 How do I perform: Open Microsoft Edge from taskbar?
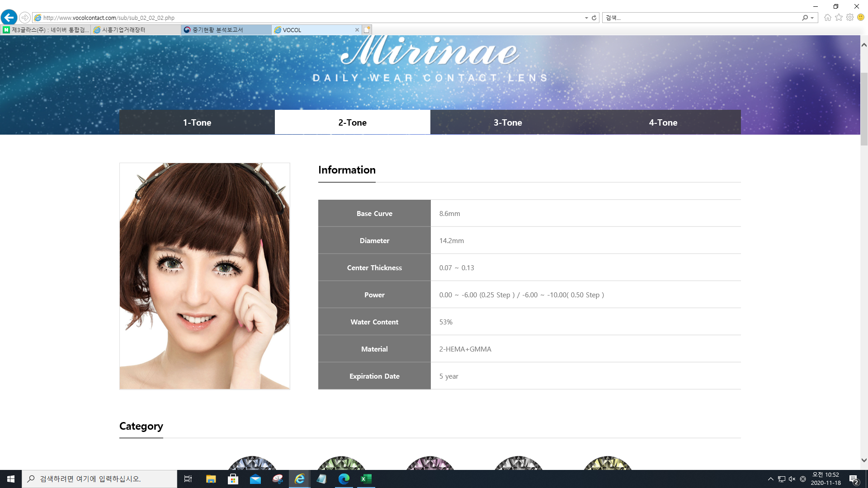344,479
